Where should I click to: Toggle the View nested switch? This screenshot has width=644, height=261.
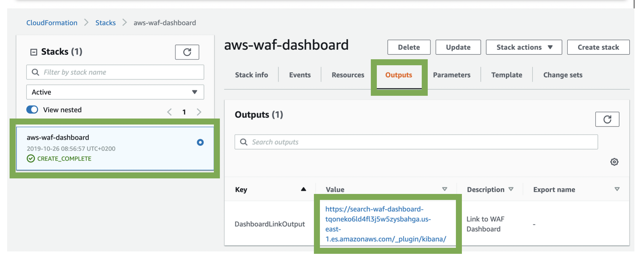[32, 110]
